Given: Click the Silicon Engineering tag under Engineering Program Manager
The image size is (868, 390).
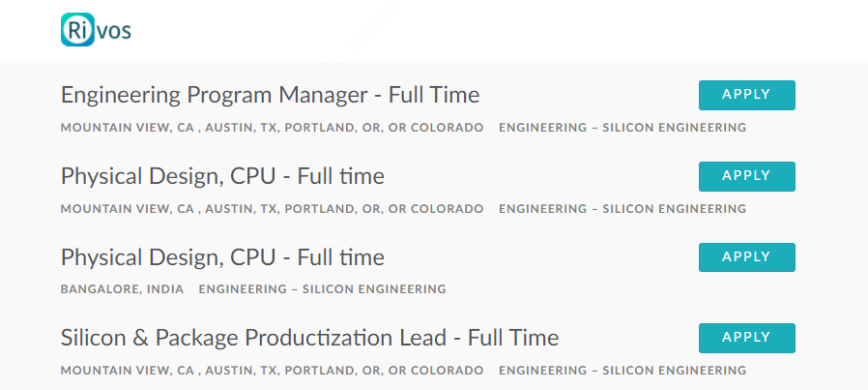Looking at the screenshot, I should 622,128.
